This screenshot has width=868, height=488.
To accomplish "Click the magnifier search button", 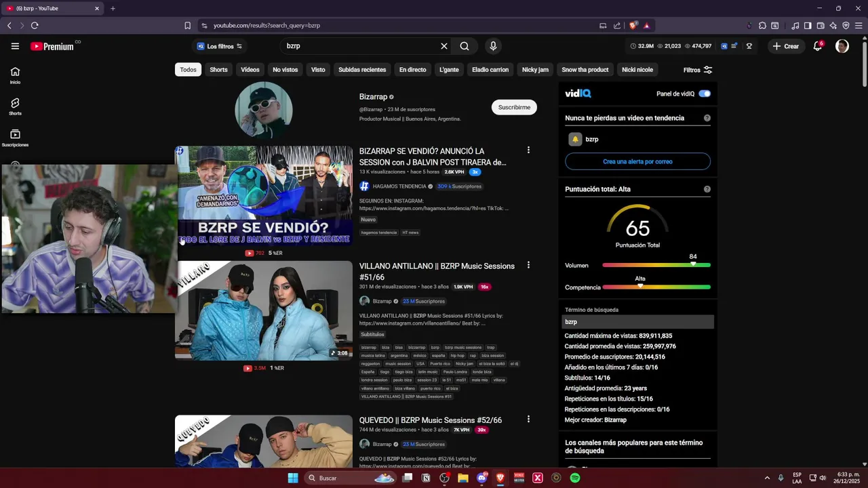I will pyautogui.click(x=465, y=46).
